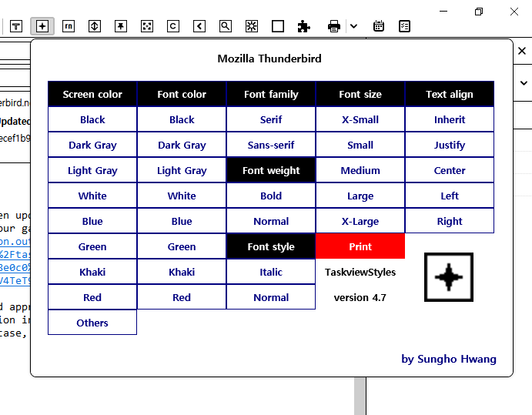Screen dimensions: 532x415
Task: Select Normal under Font weight
Action: tap(271, 221)
